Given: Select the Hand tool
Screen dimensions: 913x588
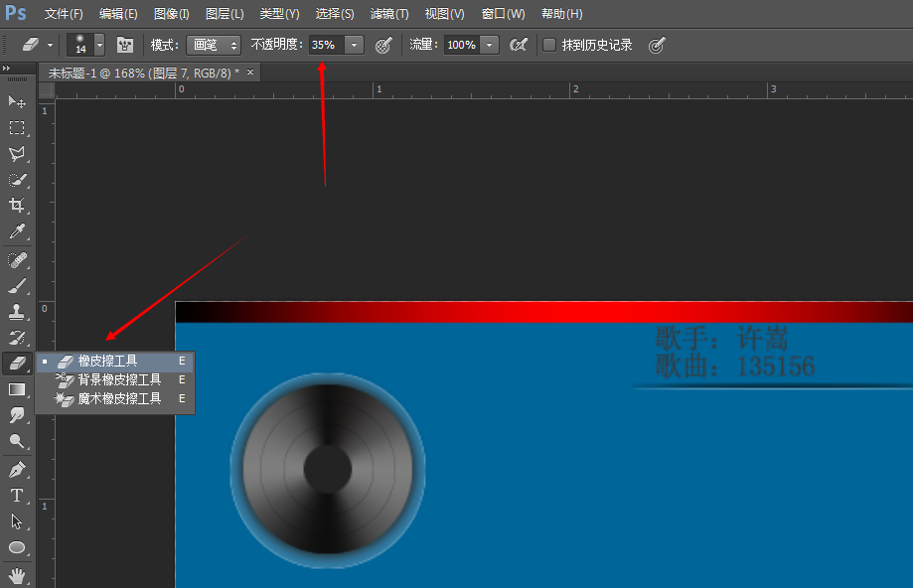Looking at the screenshot, I should tap(17, 575).
